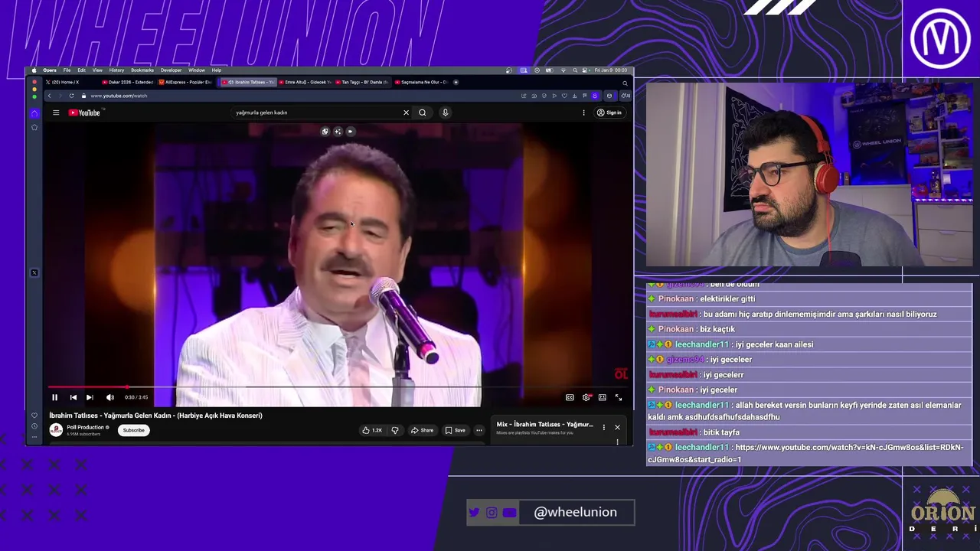Open the Apple menu
Screen dimensions: 980x551
(x=34, y=70)
